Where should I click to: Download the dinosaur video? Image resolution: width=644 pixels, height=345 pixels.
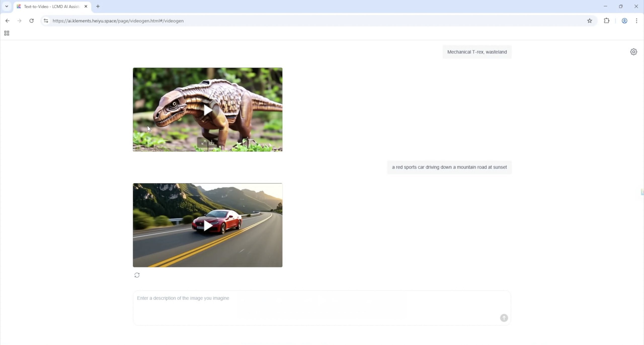coord(212,143)
